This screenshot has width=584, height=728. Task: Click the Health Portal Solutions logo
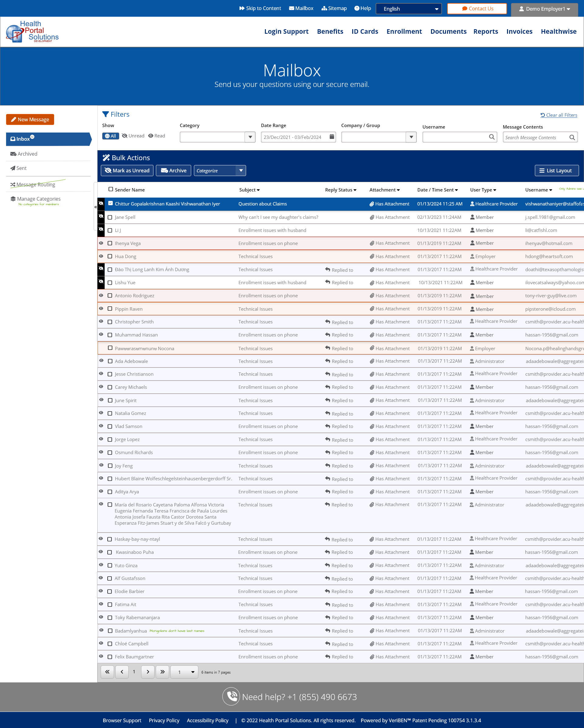pyautogui.click(x=33, y=31)
